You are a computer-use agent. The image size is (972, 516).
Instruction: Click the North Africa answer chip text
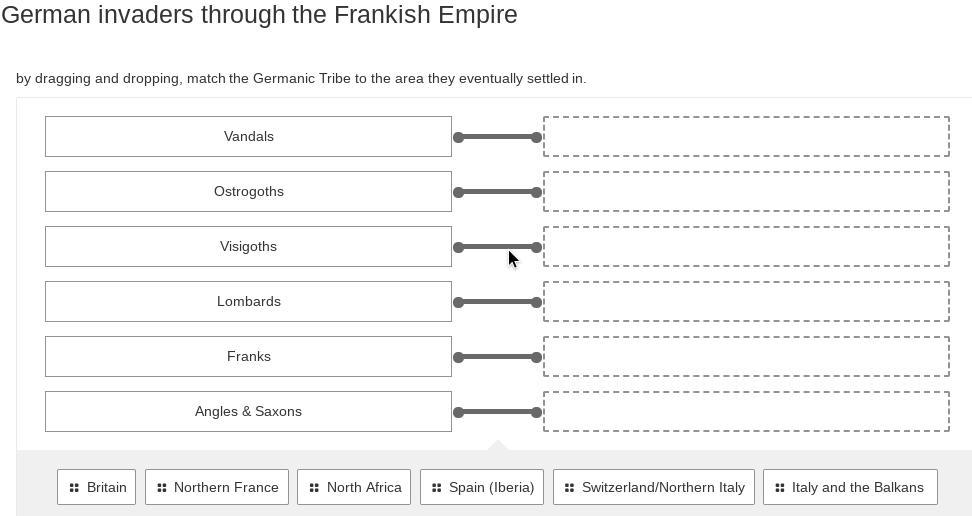[364, 487]
